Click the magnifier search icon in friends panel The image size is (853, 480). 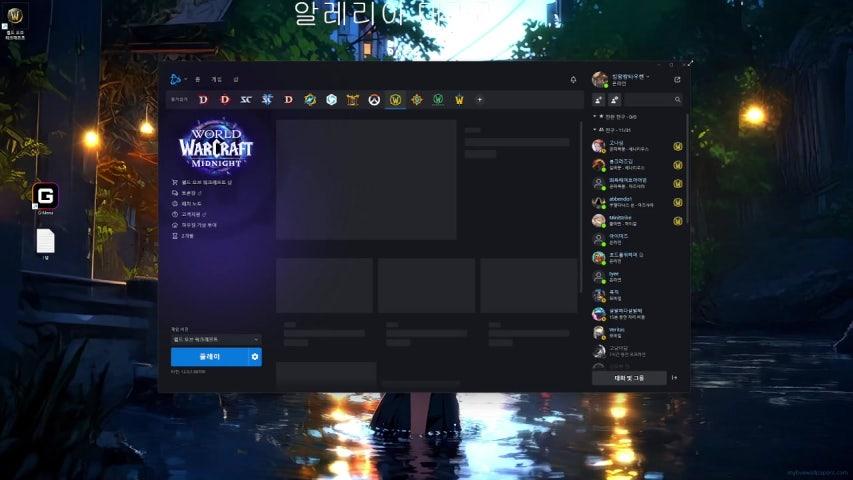[x=677, y=100]
